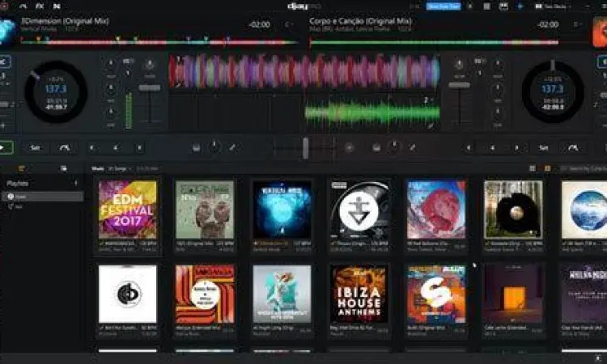
Task: Click the left deck jog wheel showing 137.3
Action: 56,91
